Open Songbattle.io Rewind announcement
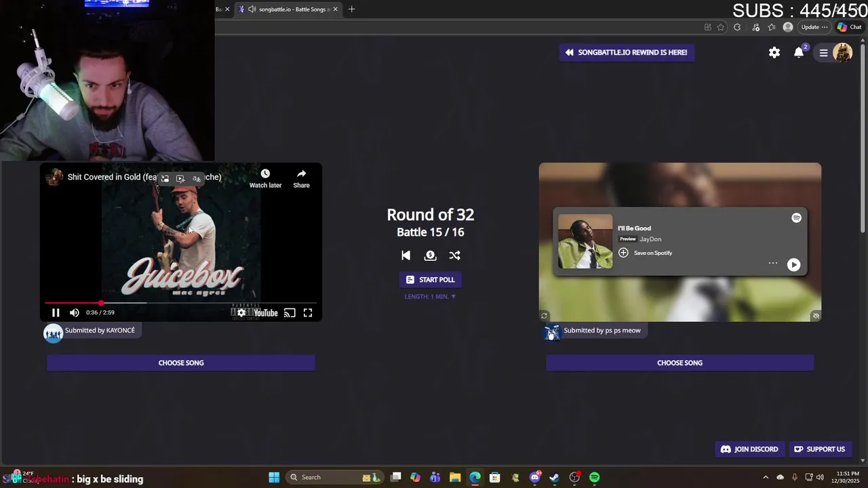The image size is (868, 488). coord(627,52)
